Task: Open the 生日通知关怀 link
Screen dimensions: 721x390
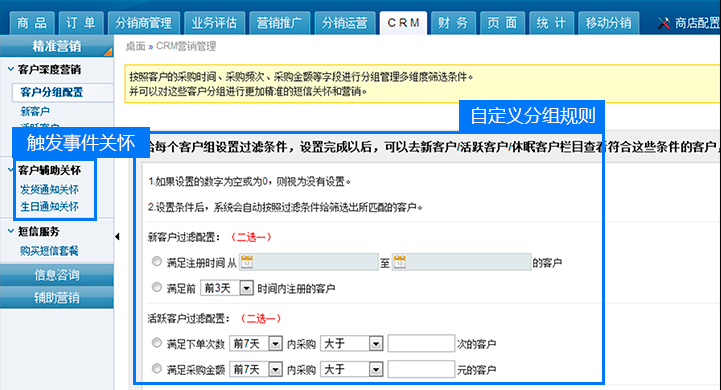Action: [x=49, y=207]
